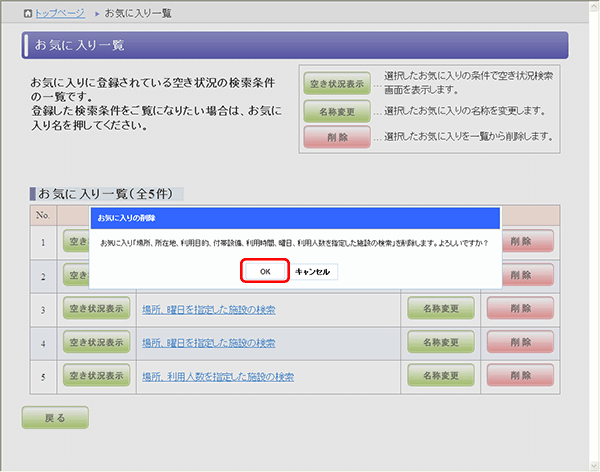Open row 3 link 場所、曜日を指定した施設の検索
This screenshot has height=472, width=600.
click(x=209, y=309)
